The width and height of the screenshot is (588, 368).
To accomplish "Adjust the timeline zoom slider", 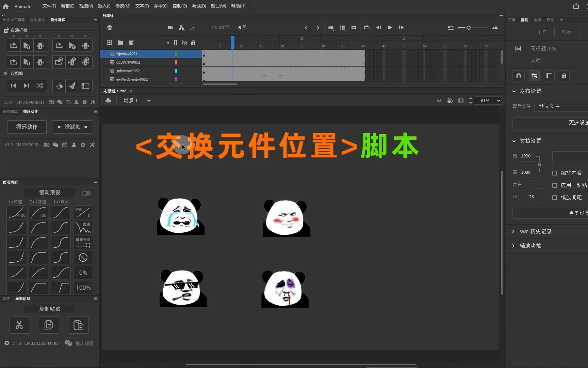I will pos(469,28).
